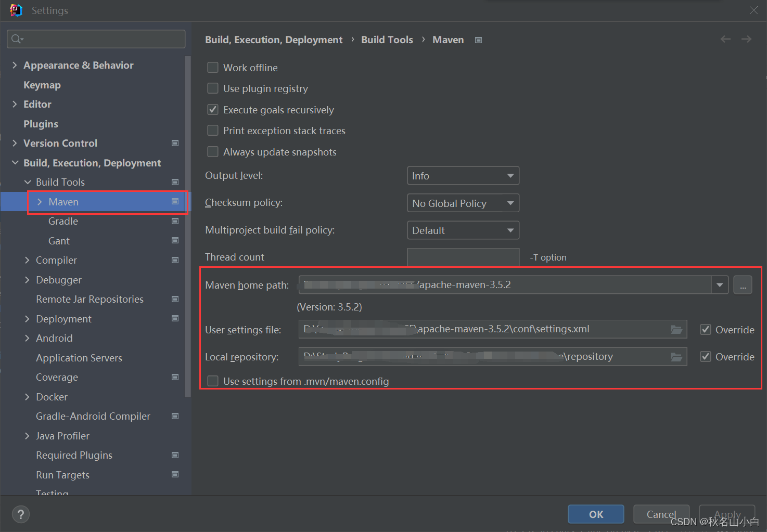Image resolution: width=767 pixels, height=532 pixels.
Task: Click project icon on Deployment row
Action: pyautogui.click(x=175, y=319)
